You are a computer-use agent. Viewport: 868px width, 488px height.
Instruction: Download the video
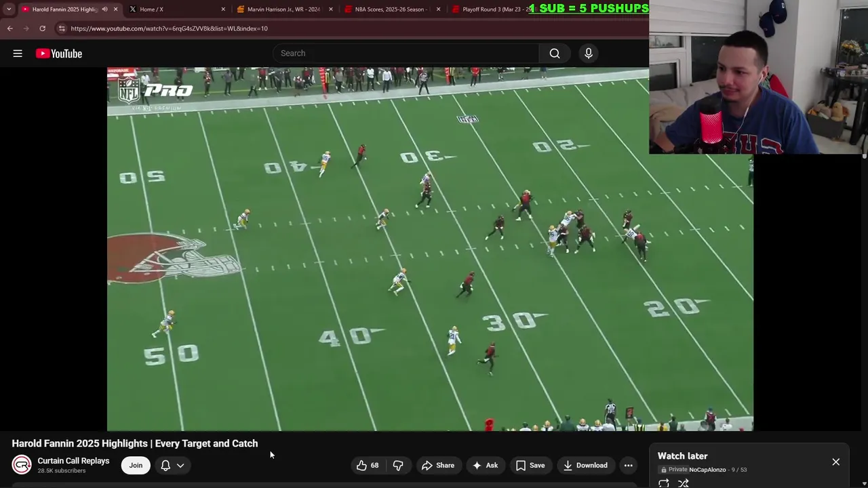pyautogui.click(x=585, y=465)
